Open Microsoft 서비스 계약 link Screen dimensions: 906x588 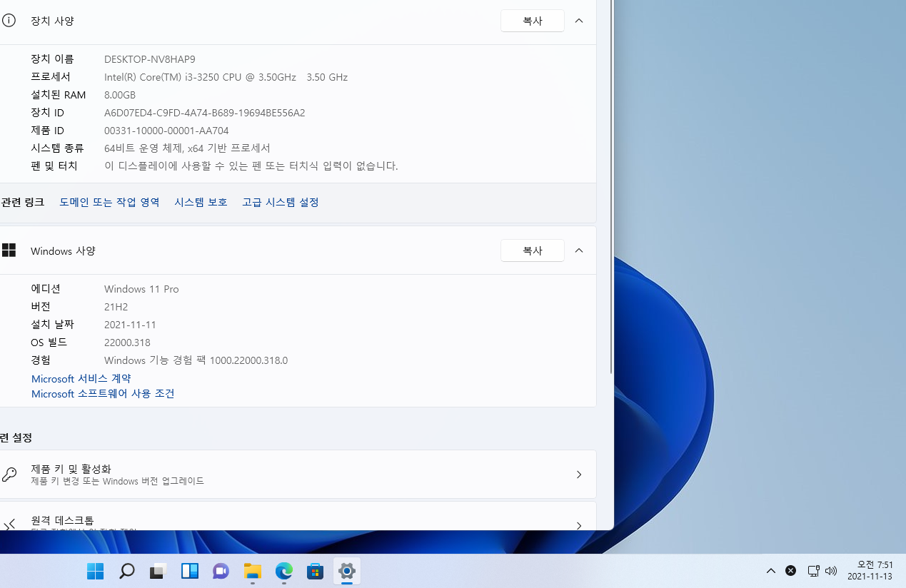point(81,379)
